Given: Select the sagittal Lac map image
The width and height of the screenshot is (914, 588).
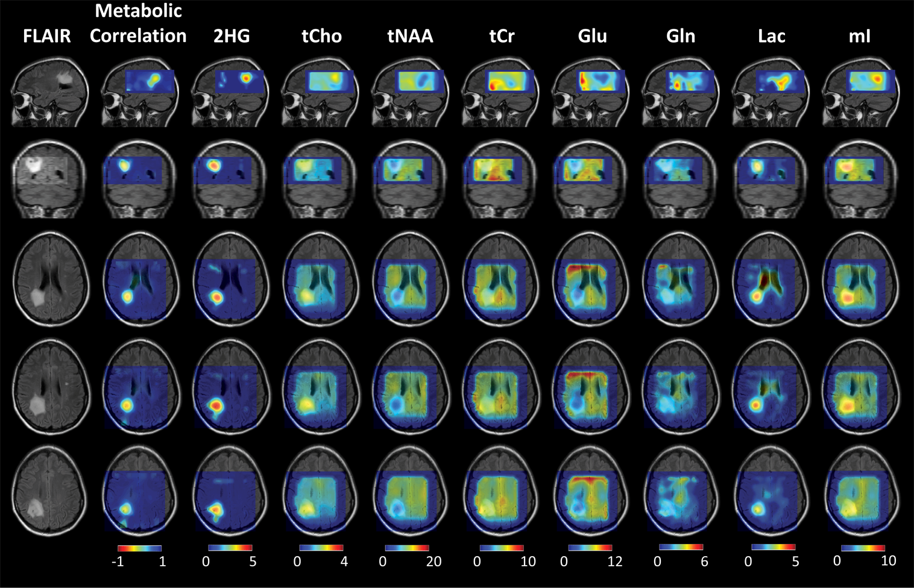Looking at the screenshot, I should point(771,92).
